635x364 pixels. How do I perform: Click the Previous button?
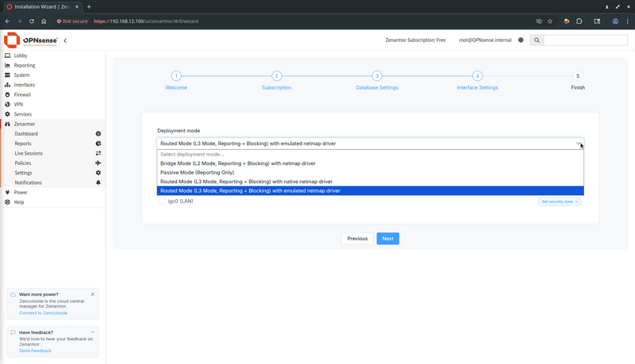357,239
